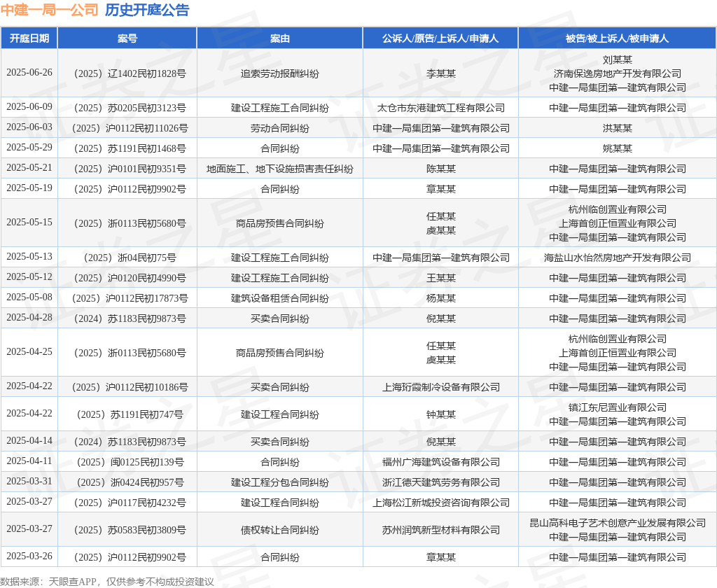717x588 pixels.
Task: Click the 开庭日期 column header
Action: [29, 38]
